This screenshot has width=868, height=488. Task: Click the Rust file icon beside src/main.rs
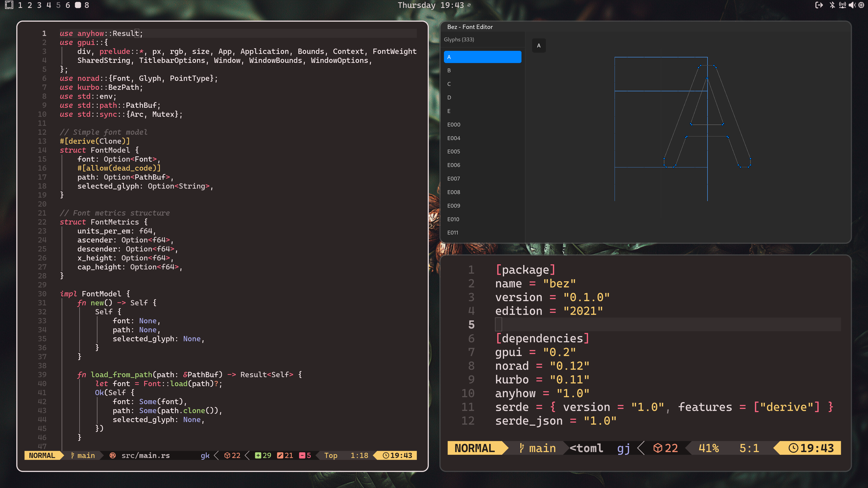click(113, 455)
